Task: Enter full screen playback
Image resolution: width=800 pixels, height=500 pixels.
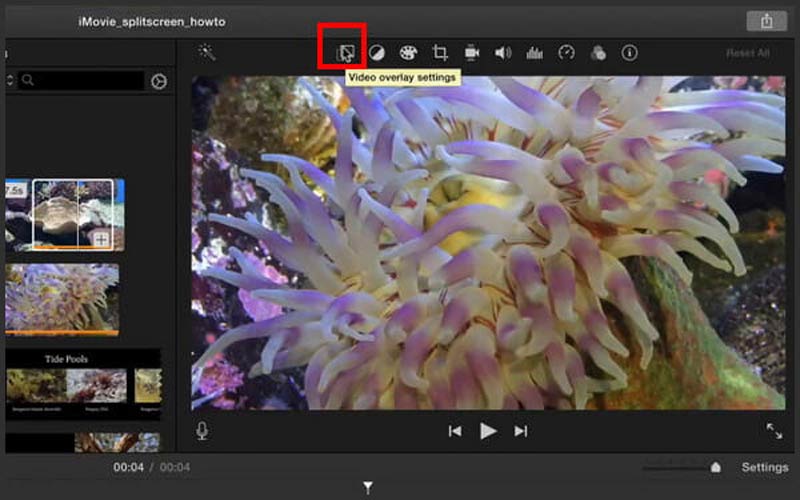Action: click(774, 431)
